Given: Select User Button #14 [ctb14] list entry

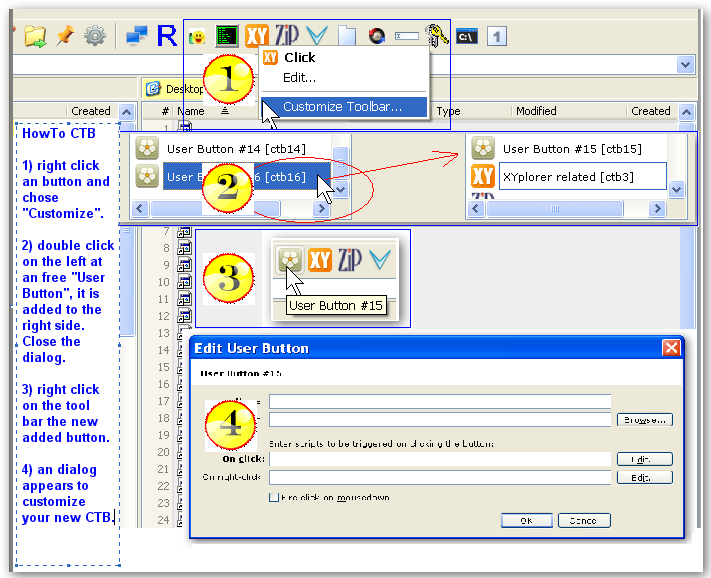Looking at the screenshot, I should [235, 149].
